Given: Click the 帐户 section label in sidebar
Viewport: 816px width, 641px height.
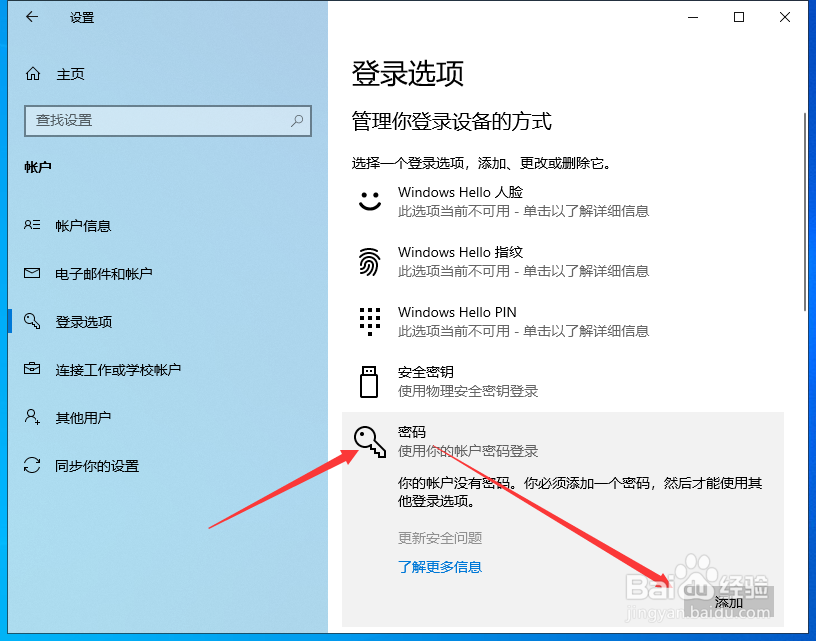Looking at the screenshot, I should coord(38,167).
